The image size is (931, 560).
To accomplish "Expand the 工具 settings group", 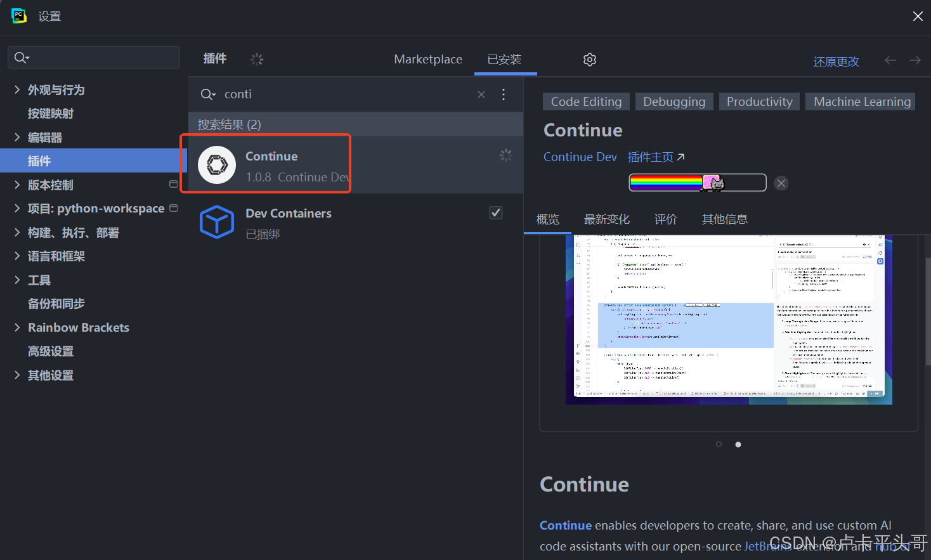I will 17,280.
